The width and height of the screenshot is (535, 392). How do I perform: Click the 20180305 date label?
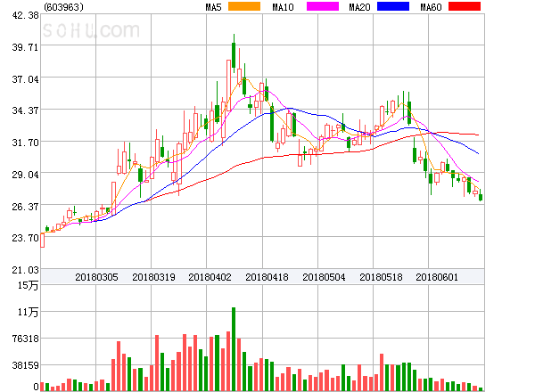(96, 277)
